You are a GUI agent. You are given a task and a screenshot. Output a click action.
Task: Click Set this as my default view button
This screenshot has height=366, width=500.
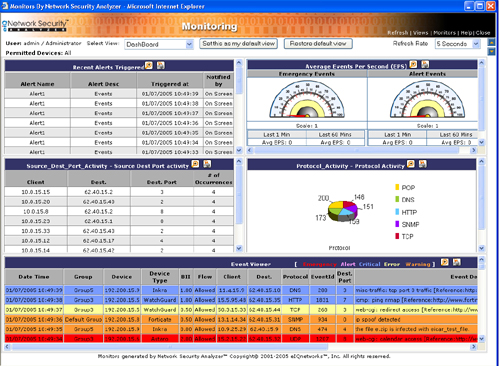pos(239,44)
